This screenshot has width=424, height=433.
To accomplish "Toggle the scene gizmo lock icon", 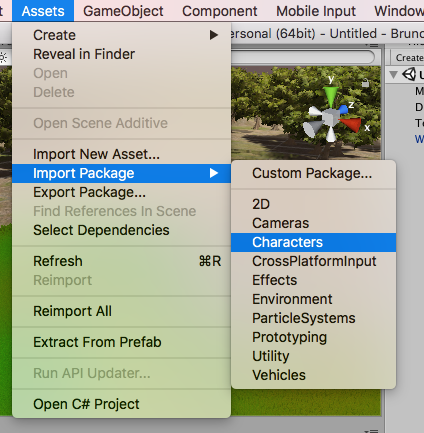I will pyautogui.click(x=365, y=83).
